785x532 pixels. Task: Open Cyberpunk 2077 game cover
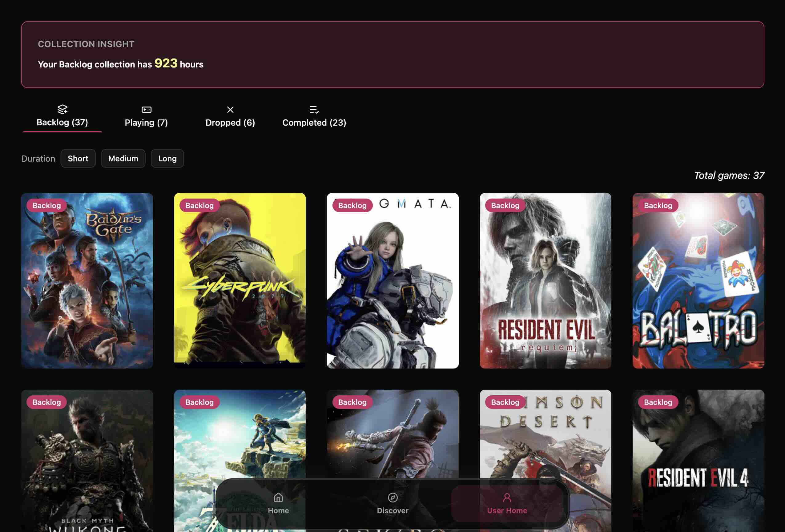pos(240,281)
